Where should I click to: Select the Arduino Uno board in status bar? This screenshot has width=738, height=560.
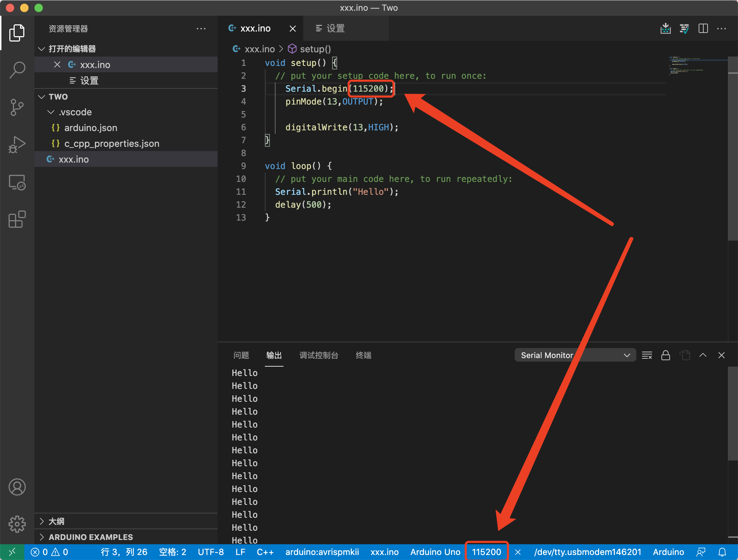click(435, 552)
